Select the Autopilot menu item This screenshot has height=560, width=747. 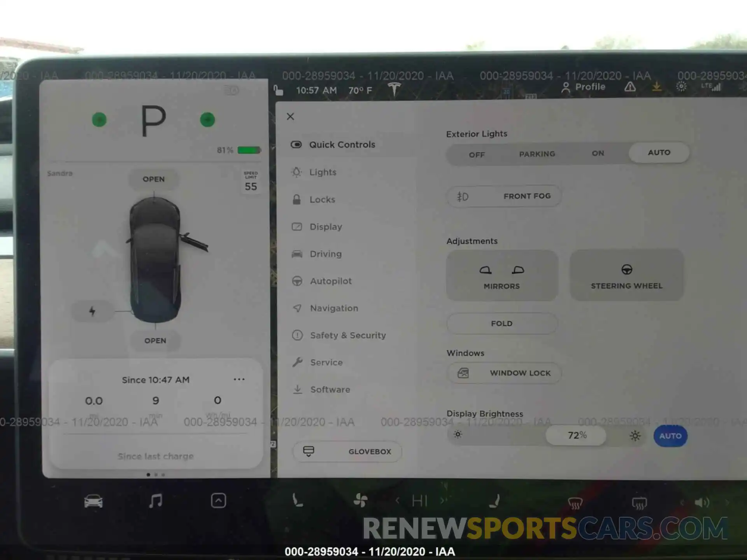(331, 281)
